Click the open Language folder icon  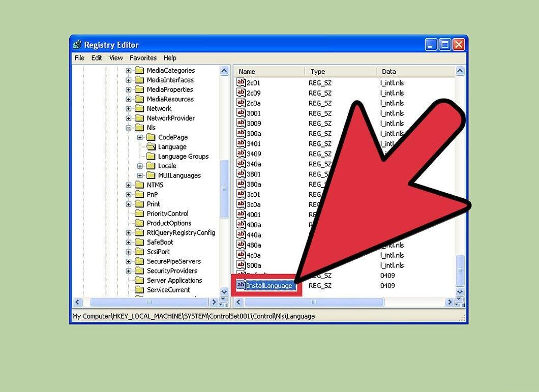pos(151,146)
